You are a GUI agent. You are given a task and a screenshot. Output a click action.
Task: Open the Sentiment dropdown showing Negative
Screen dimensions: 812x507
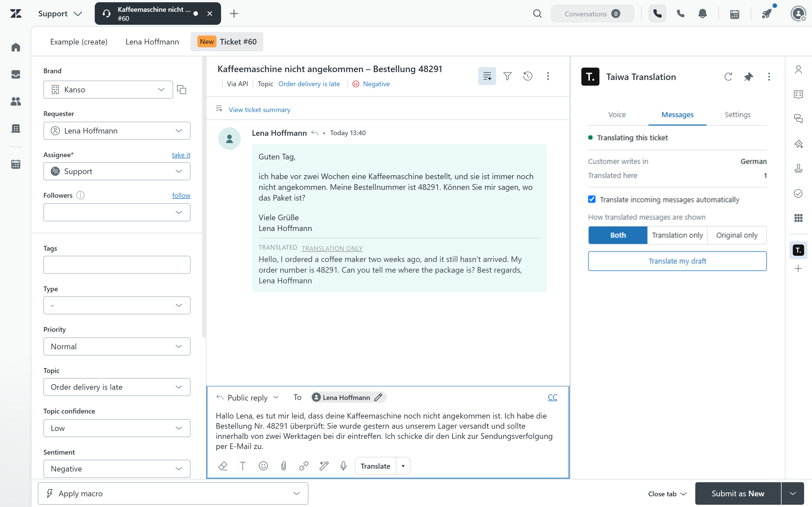click(117, 468)
